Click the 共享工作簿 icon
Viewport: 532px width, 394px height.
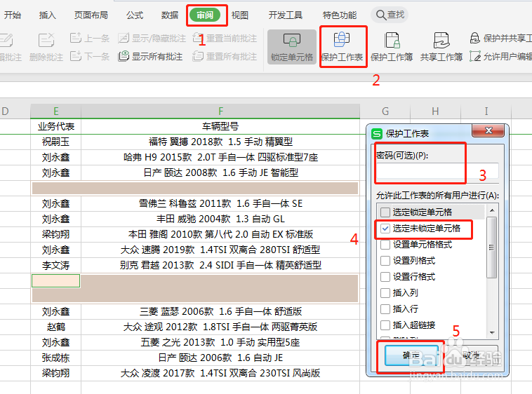tap(441, 40)
